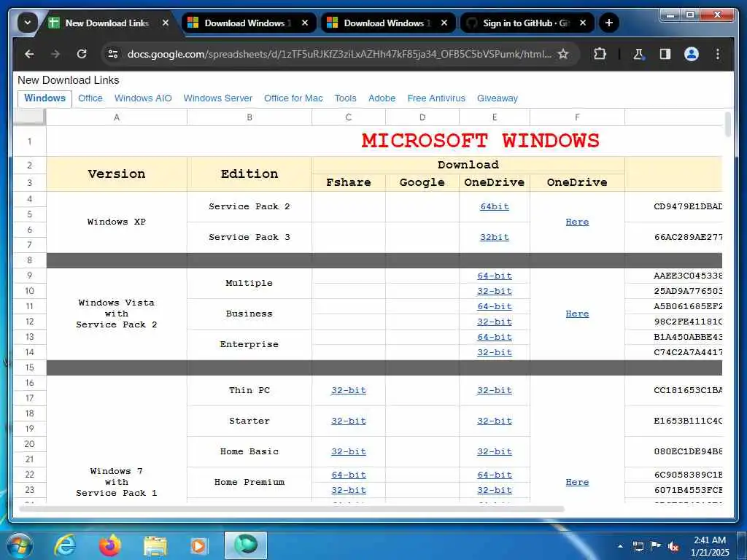Open the Adobe sheet tab
Image resolution: width=747 pixels, height=560 pixels.
tap(382, 98)
